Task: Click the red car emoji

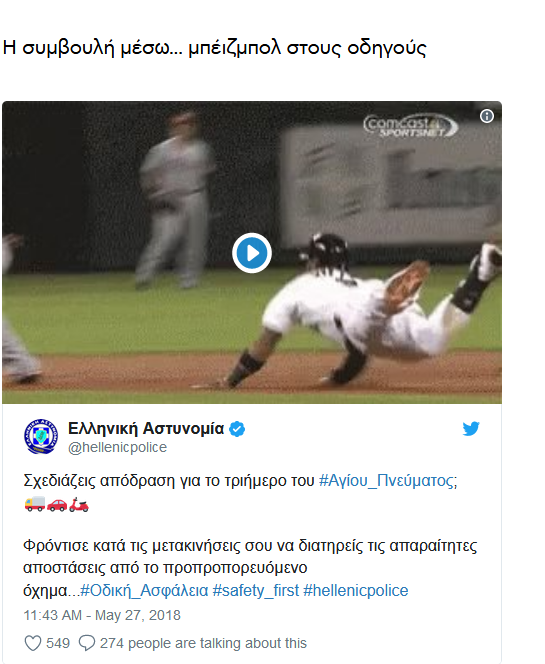Action: (57, 504)
